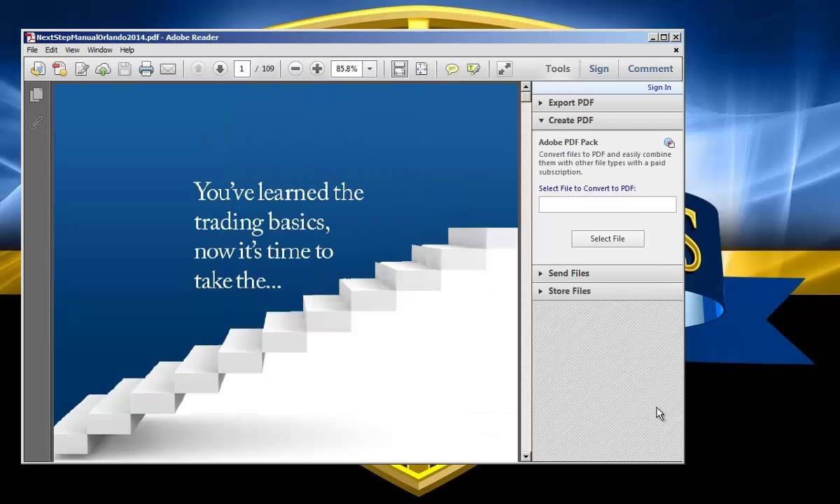Go to previous page with up arrow
This screenshot has height=504, width=840.
click(x=198, y=69)
